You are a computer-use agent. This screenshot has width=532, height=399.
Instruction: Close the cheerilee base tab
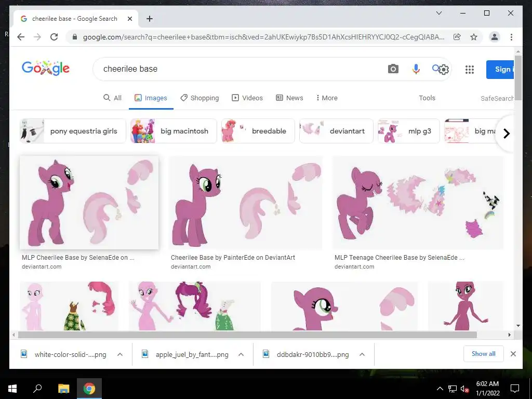129,19
